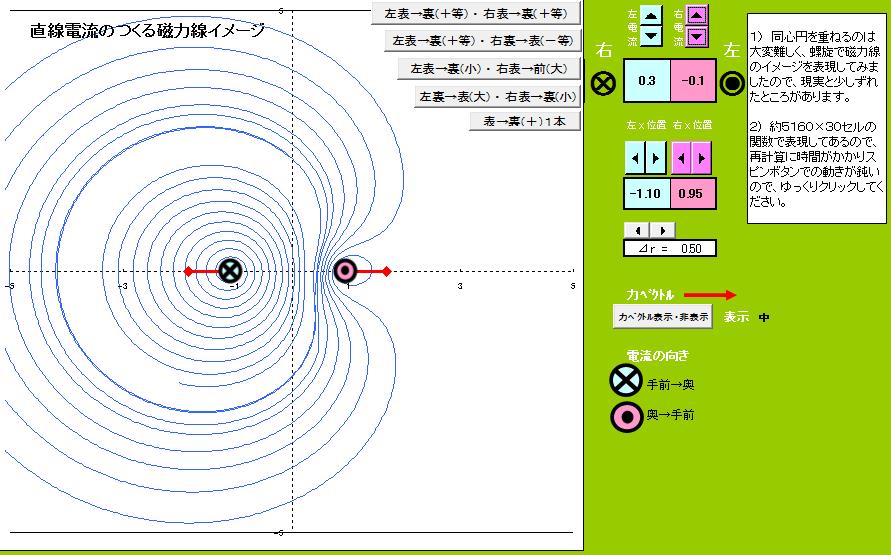
Task: Select the left x position cell -1.10
Action: click(x=647, y=194)
